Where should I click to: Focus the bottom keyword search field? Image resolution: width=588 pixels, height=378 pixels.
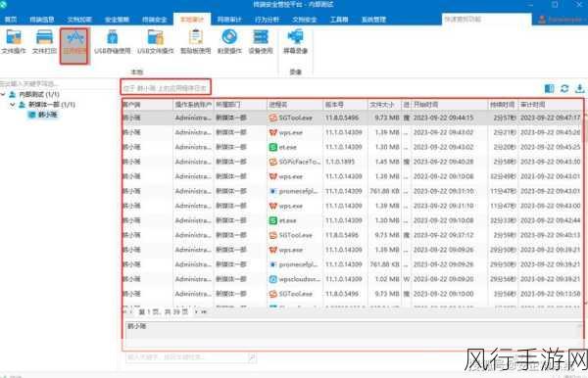pos(187,357)
